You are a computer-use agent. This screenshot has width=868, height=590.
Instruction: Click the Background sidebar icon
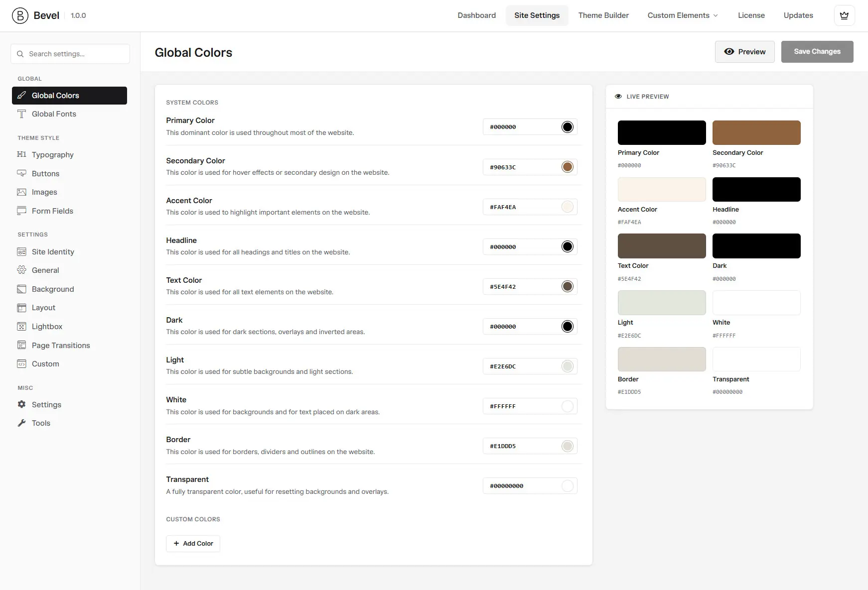(x=21, y=289)
